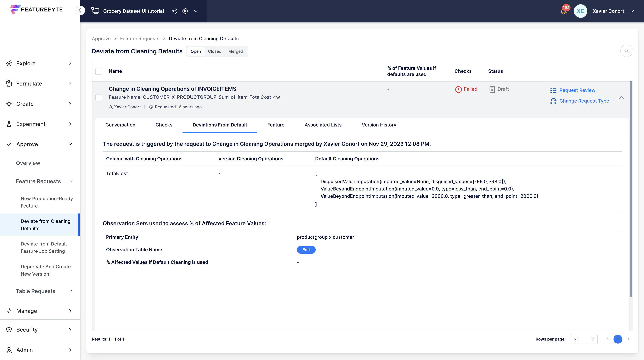Click the Experiment flask icon
Screen dimensions: 644x360
click(x=9, y=124)
